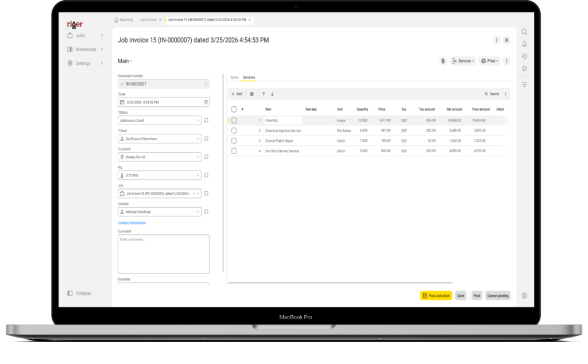Close the Job invoices tab with its X
The image size is (588, 364).
160,20
